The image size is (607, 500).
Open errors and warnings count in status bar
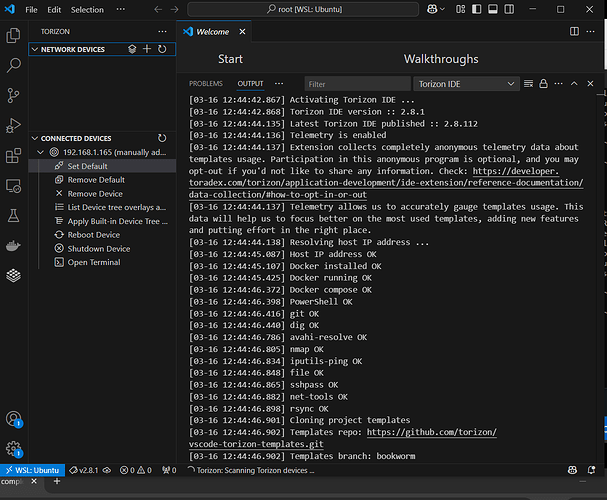[x=136, y=470]
